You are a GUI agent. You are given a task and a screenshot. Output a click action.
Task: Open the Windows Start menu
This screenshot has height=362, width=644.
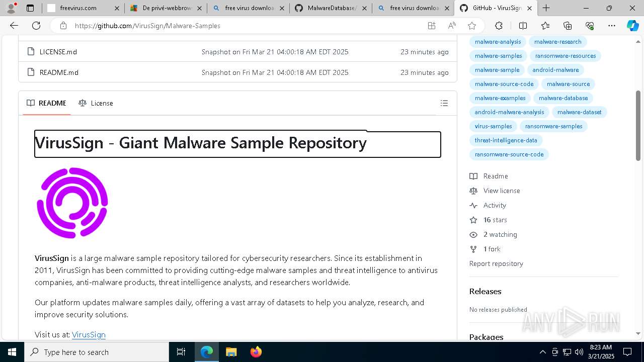[12, 352]
